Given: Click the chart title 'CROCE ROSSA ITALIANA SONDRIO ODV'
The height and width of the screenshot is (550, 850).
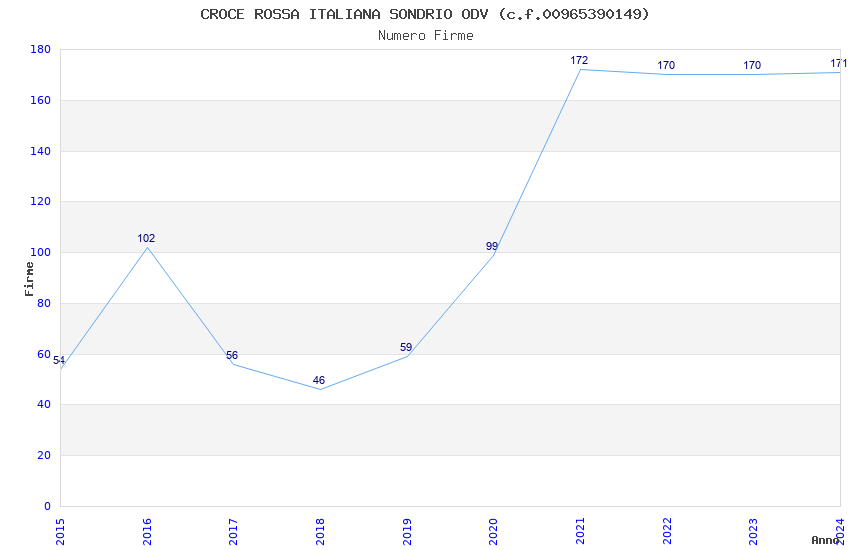Looking at the screenshot, I should (x=344, y=14).
